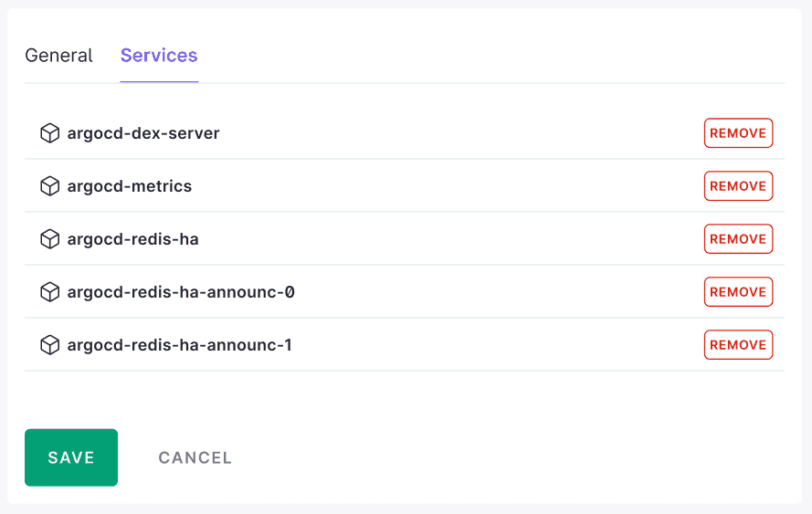Click the cube icon beside argocd-redis-ha-announc-0
This screenshot has width=812, height=514.
(x=49, y=292)
